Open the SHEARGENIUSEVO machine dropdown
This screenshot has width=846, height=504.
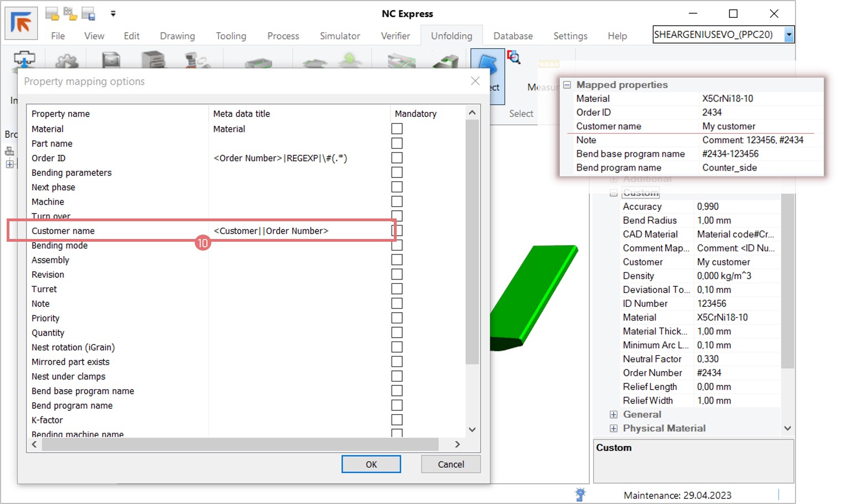(788, 34)
